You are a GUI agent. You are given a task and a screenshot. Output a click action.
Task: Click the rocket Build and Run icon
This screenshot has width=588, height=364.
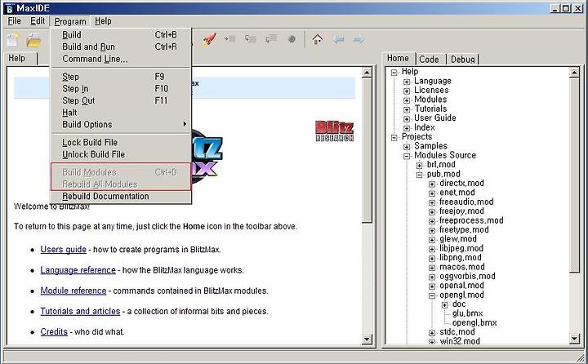tap(209, 39)
